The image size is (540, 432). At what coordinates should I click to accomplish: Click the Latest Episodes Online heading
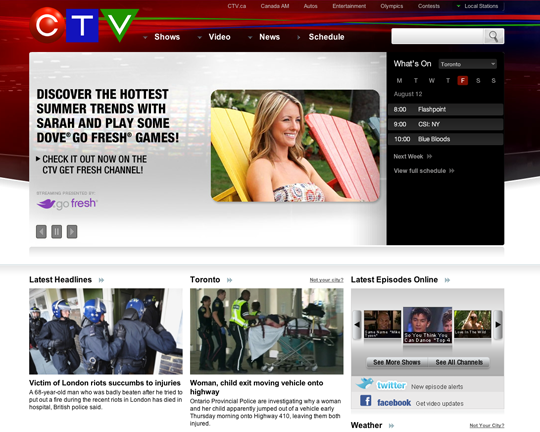pyautogui.click(x=394, y=280)
